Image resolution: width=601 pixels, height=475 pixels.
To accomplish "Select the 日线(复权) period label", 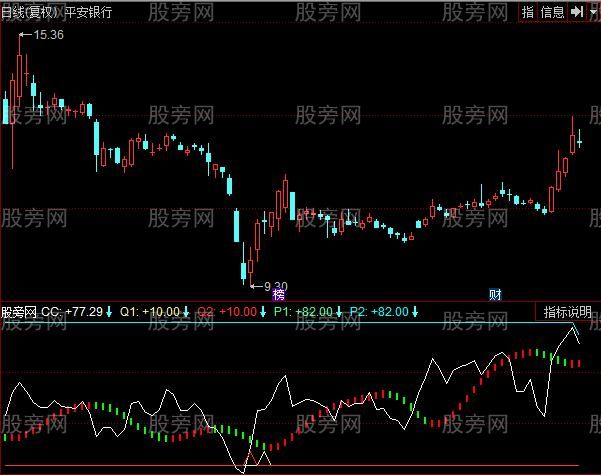I will point(30,12).
